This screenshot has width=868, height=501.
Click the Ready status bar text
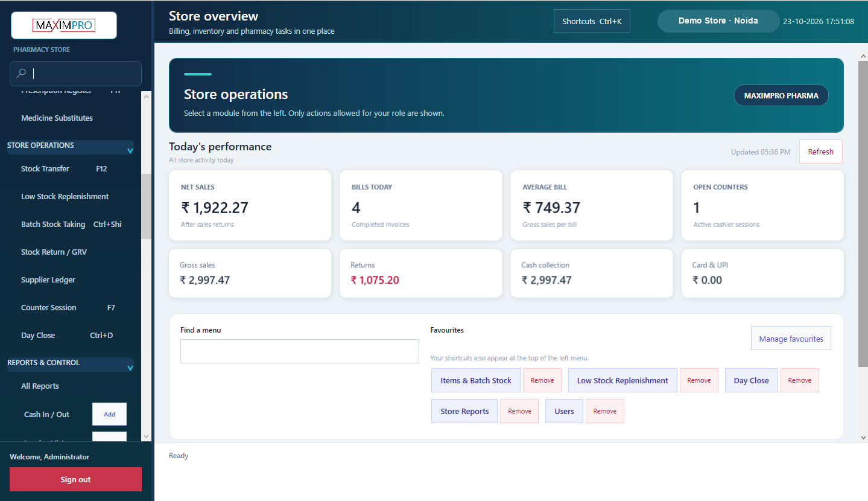pos(179,456)
